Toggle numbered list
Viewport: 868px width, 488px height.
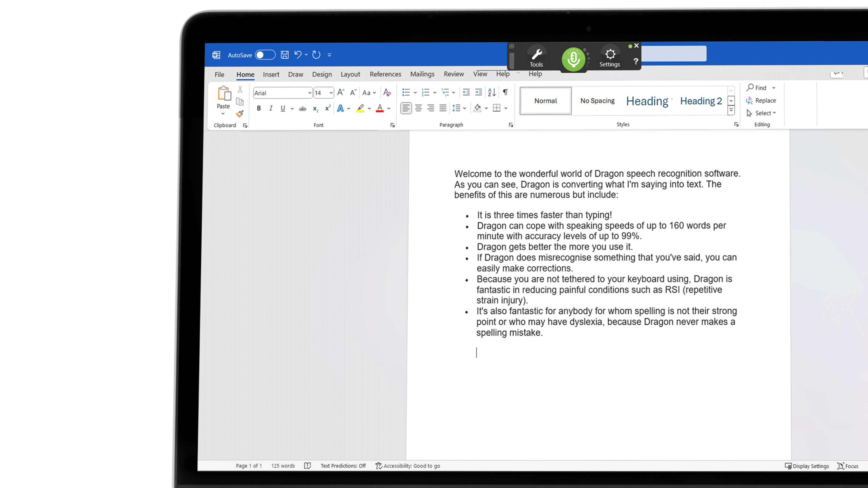click(x=426, y=92)
